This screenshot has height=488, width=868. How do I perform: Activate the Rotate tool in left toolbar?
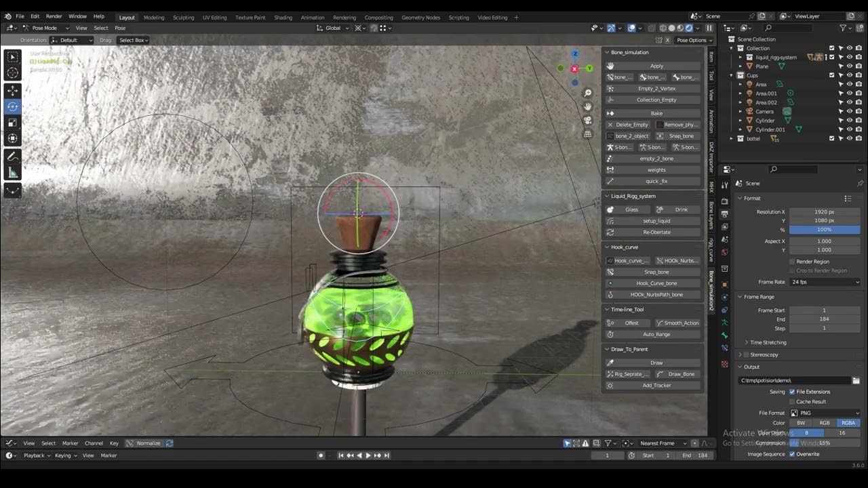tap(12, 106)
